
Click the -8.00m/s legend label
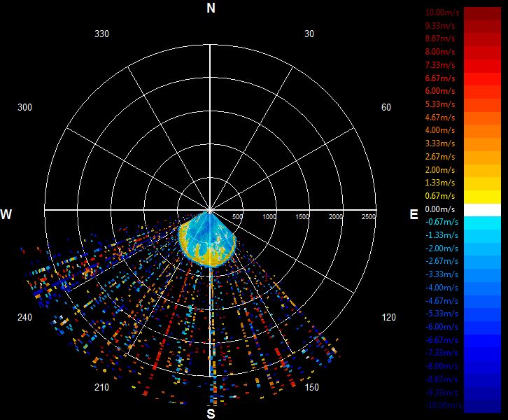point(442,366)
